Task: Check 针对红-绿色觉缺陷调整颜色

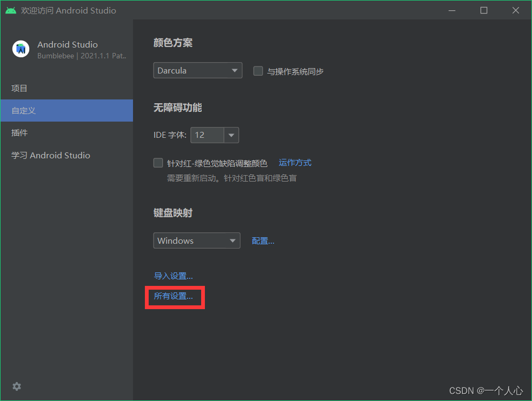Action: coord(158,162)
